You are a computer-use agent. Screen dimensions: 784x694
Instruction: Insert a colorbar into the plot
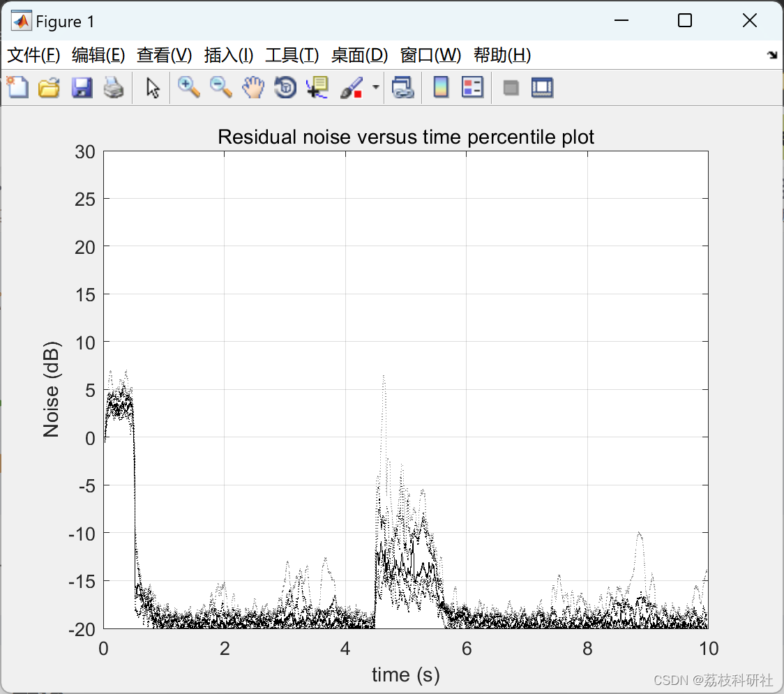[x=441, y=87]
